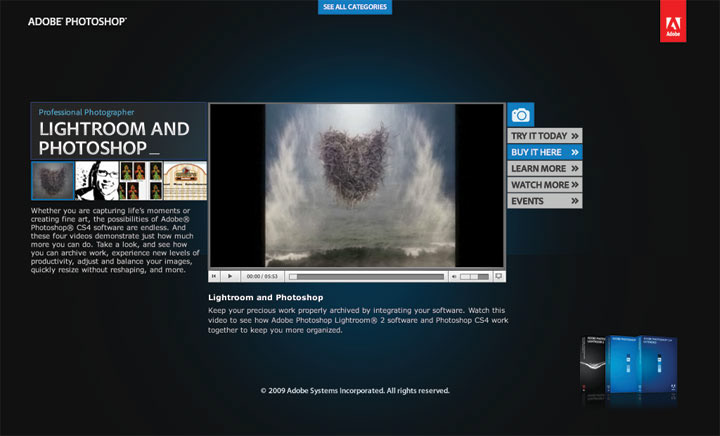
Task: Toggle fullscreen mode in the video player
Action: (x=499, y=276)
